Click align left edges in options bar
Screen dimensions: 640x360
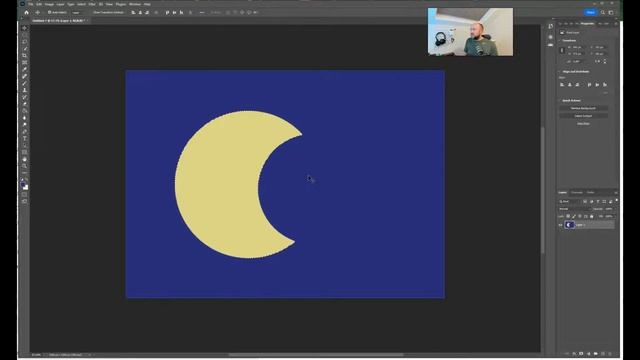tap(133, 12)
